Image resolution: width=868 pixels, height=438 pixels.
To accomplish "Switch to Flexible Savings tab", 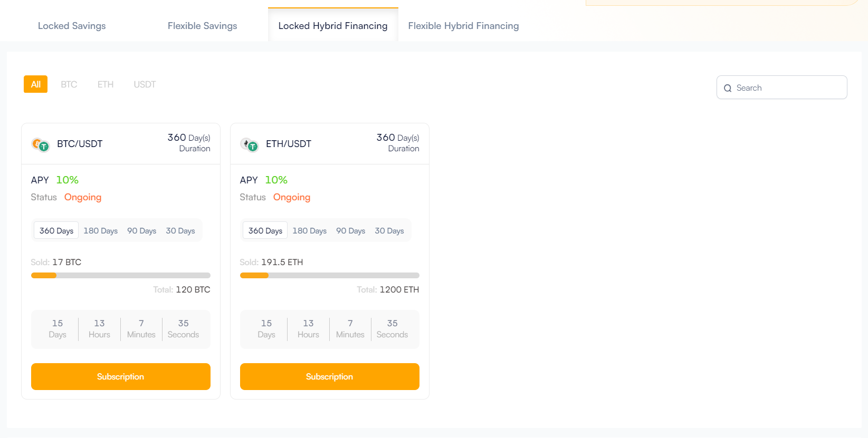I will (202, 26).
